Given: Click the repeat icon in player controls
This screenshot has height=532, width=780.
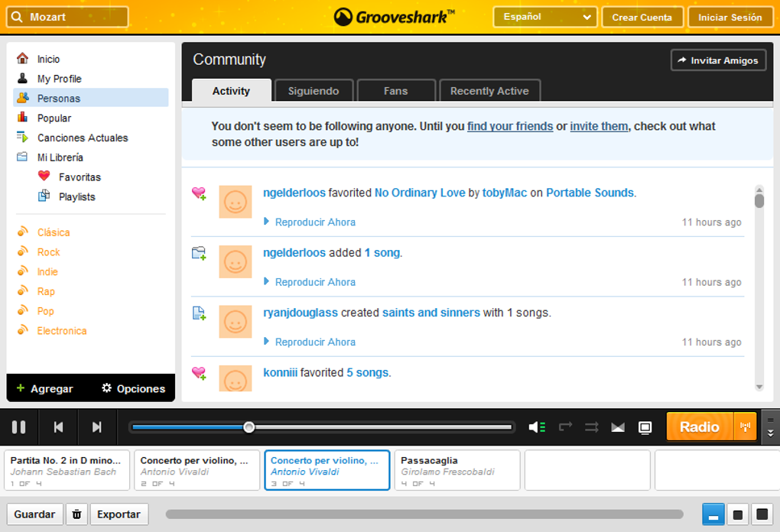Looking at the screenshot, I should (x=564, y=427).
